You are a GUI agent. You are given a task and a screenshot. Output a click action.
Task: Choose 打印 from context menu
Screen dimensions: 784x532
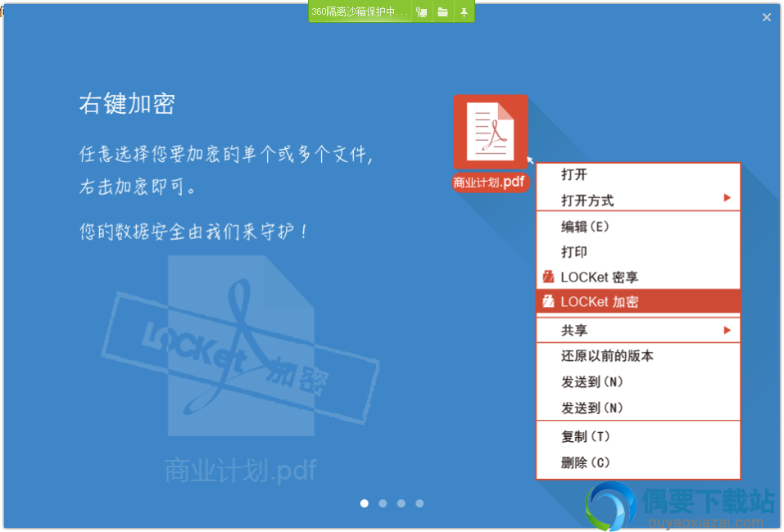(x=638, y=251)
